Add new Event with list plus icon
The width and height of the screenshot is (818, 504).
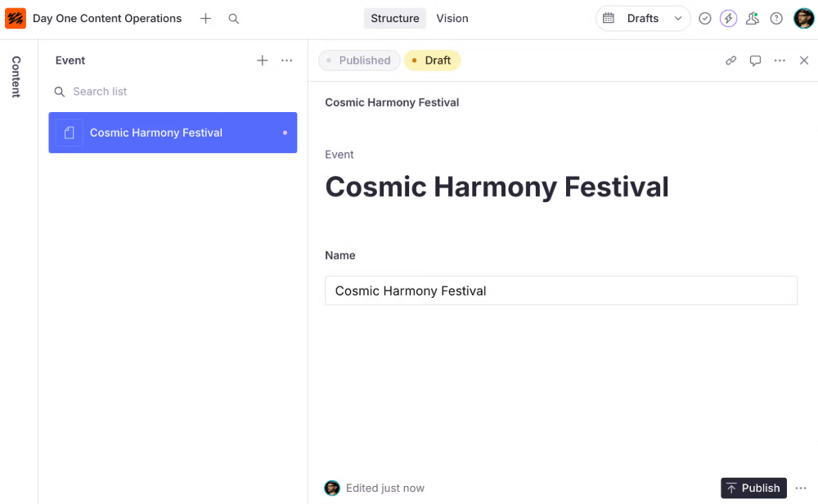263,61
